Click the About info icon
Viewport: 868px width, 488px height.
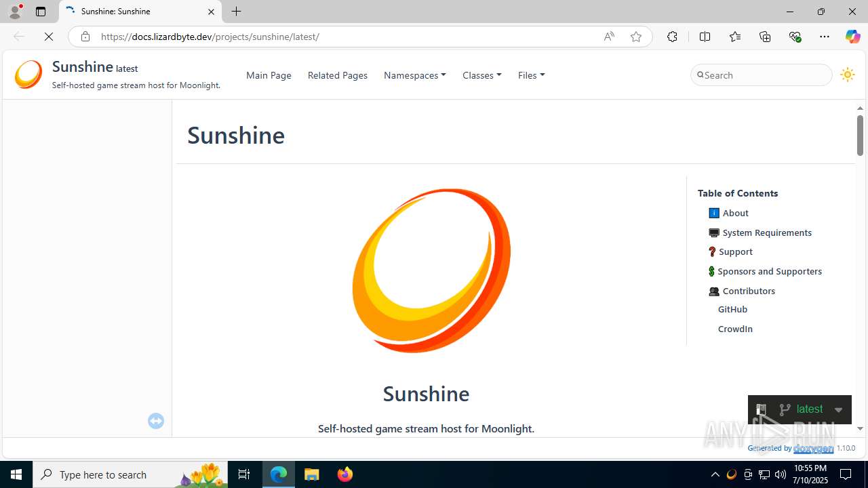pyautogui.click(x=714, y=213)
